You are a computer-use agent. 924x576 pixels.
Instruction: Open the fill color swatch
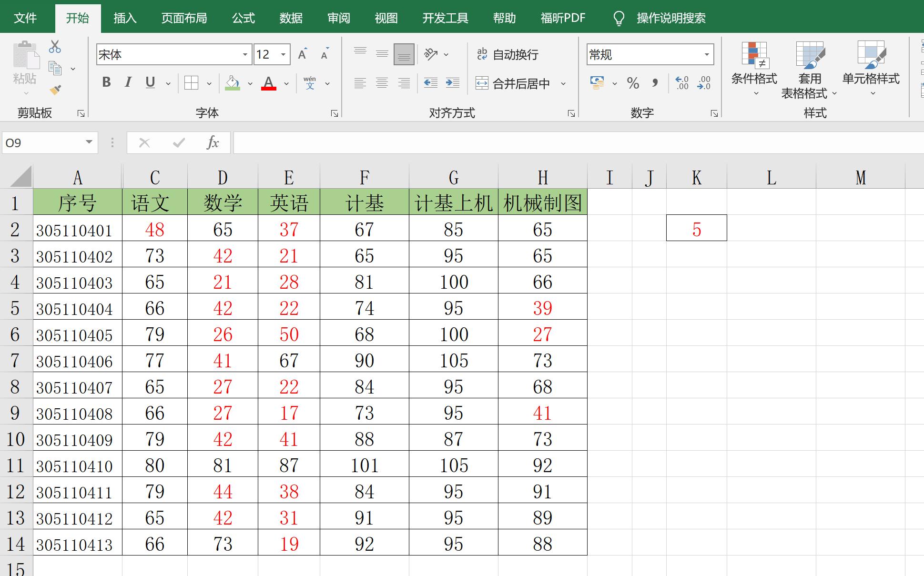pos(232,83)
